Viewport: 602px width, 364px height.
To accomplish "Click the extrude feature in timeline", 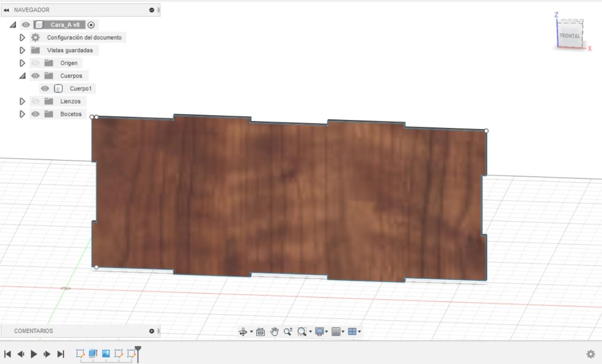I will 93,353.
